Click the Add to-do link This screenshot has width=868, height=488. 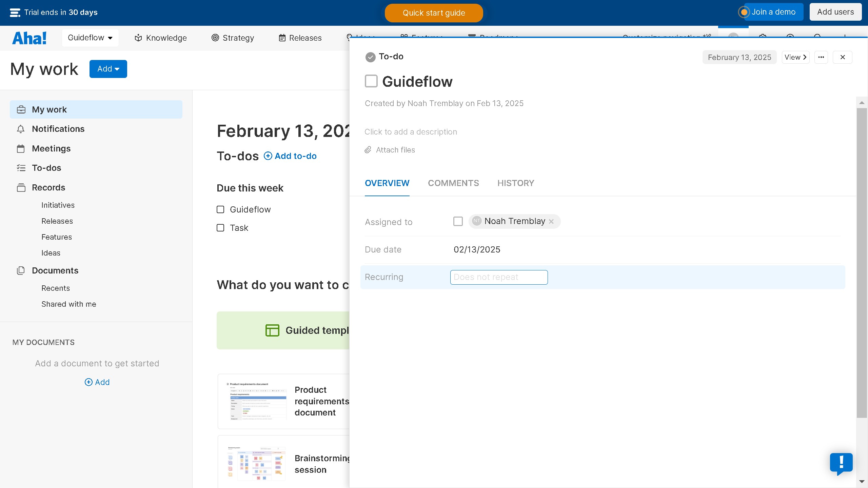(290, 156)
